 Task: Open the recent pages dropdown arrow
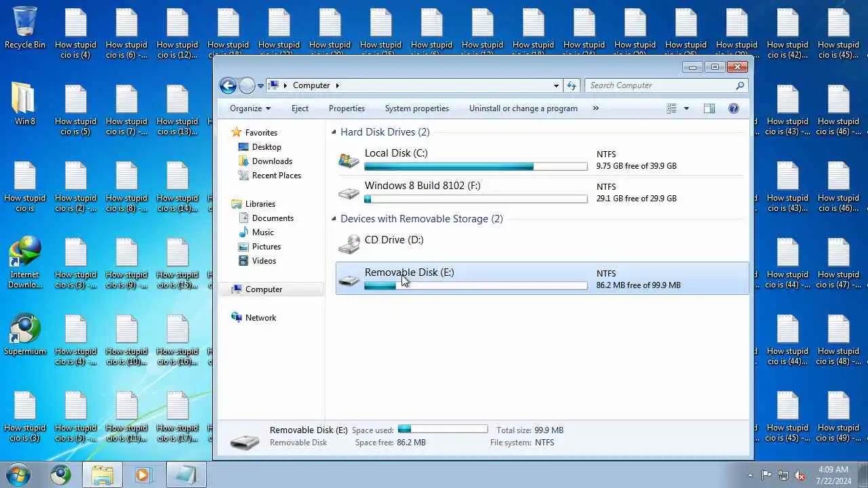(x=260, y=86)
